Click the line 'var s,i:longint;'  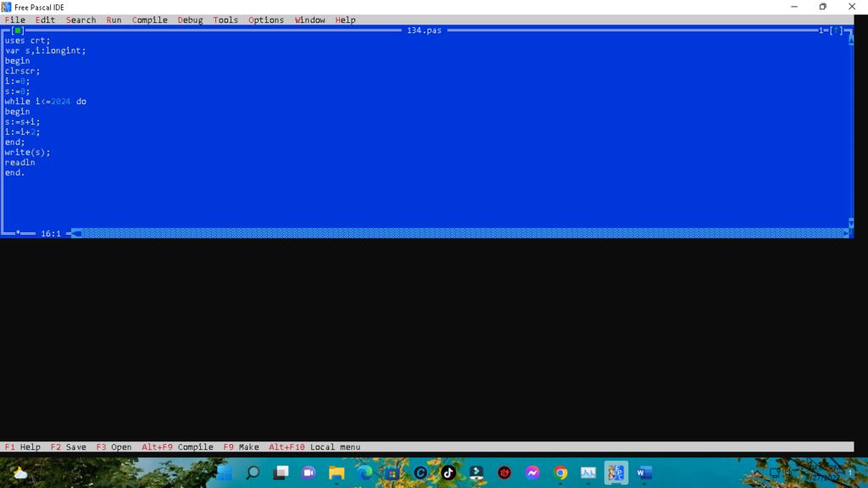46,50
